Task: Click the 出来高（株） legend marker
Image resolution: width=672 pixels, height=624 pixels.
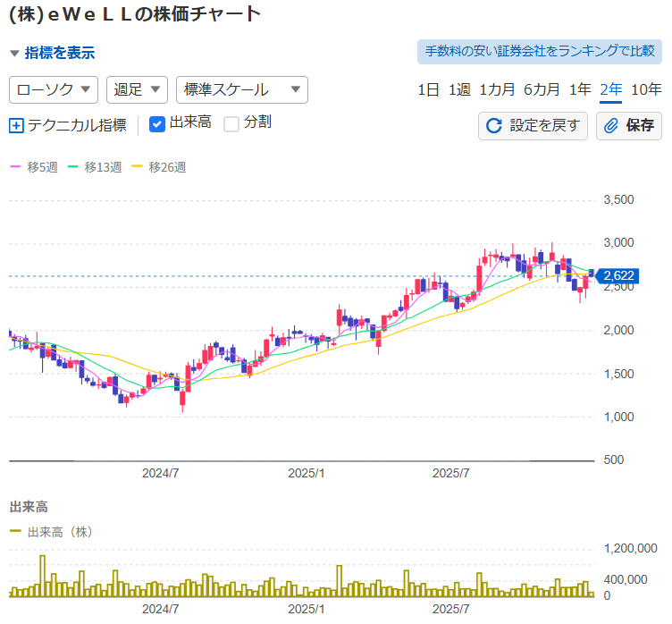Action: 15,532
